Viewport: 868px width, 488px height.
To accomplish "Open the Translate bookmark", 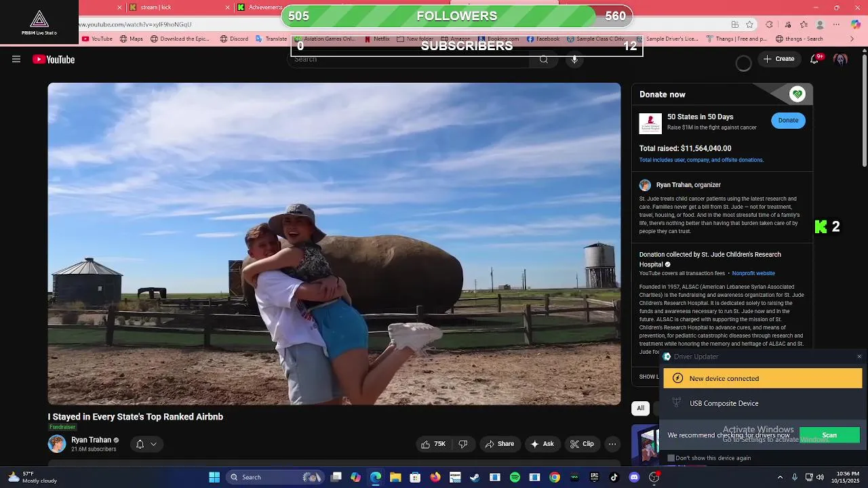I will coord(271,39).
